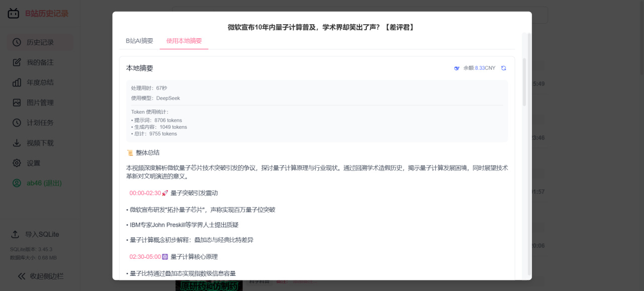Image resolution: width=644 pixels, height=291 pixels.
Task: Click the 本地摘要 heading
Action: tap(139, 68)
